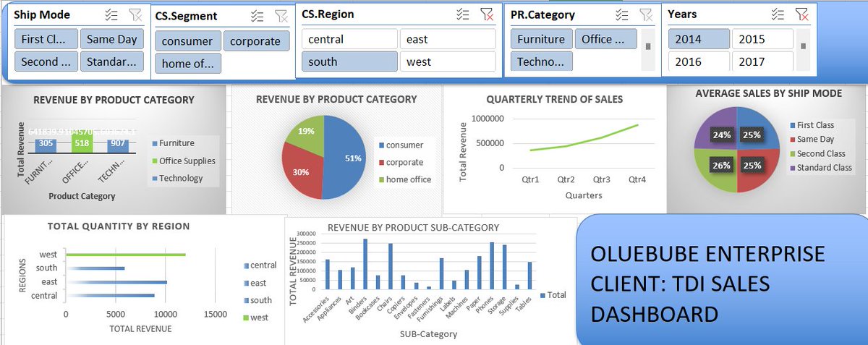Filter year 2016

point(699,61)
